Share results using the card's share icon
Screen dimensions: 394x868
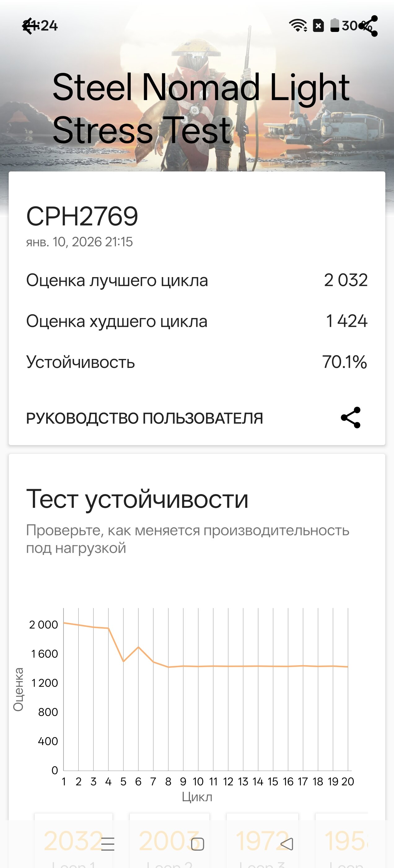point(351,418)
